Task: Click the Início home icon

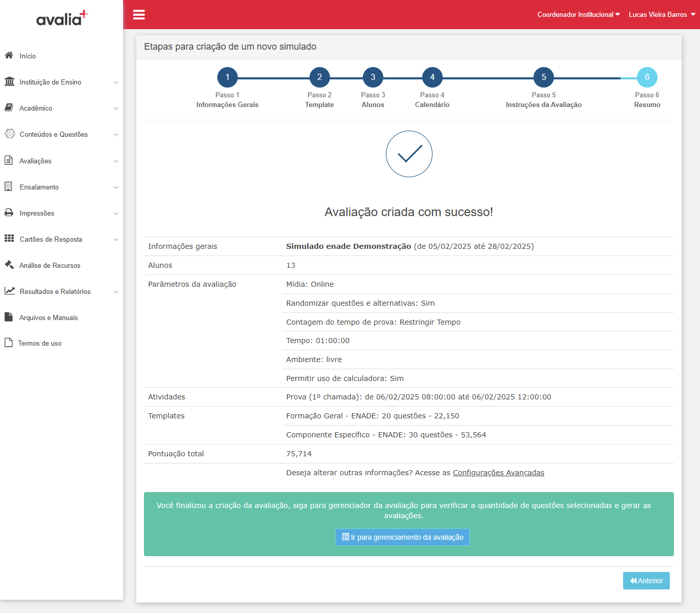Action: (9, 55)
